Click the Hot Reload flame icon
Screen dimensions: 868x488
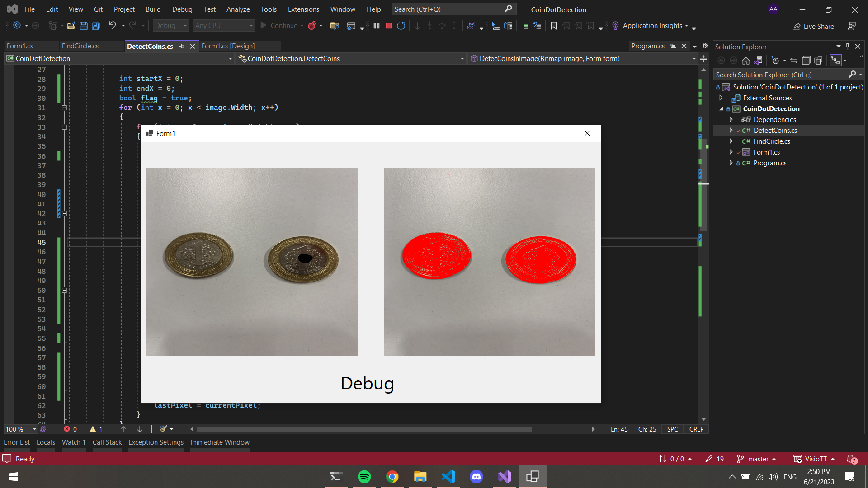[x=312, y=26]
